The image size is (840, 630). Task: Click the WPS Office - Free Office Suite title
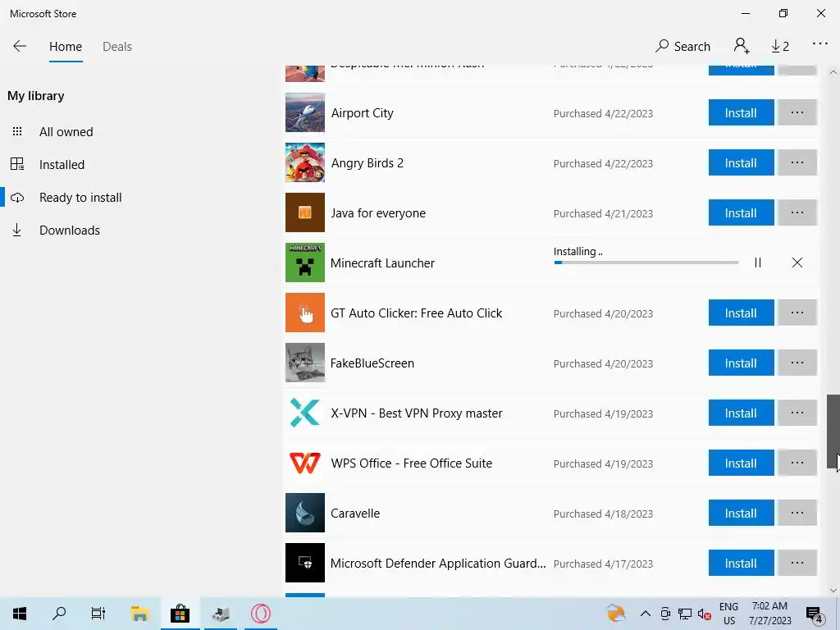coord(412,463)
